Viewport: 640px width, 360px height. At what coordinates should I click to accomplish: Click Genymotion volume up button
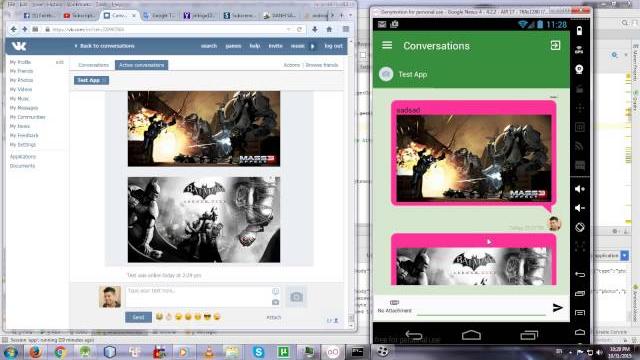pos(580,189)
